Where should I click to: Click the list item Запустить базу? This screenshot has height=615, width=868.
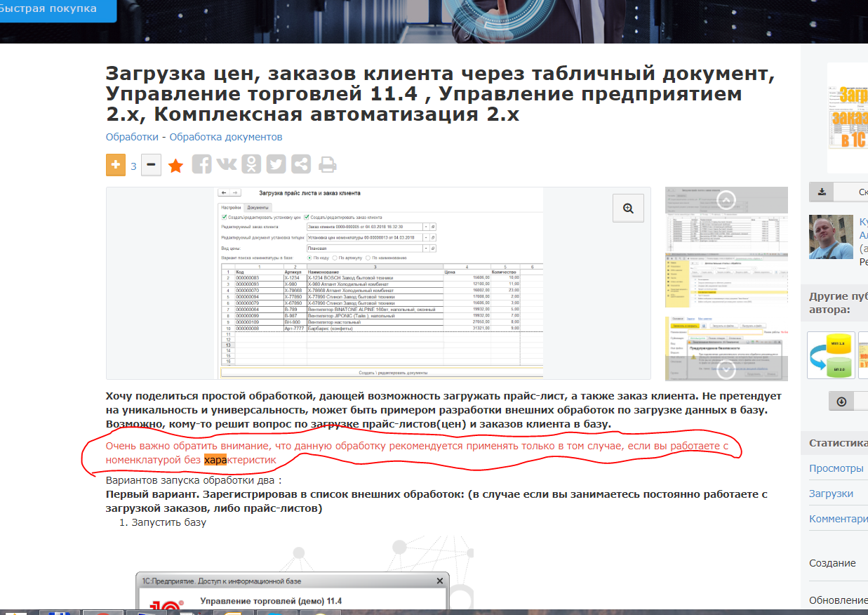pyautogui.click(x=169, y=522)
